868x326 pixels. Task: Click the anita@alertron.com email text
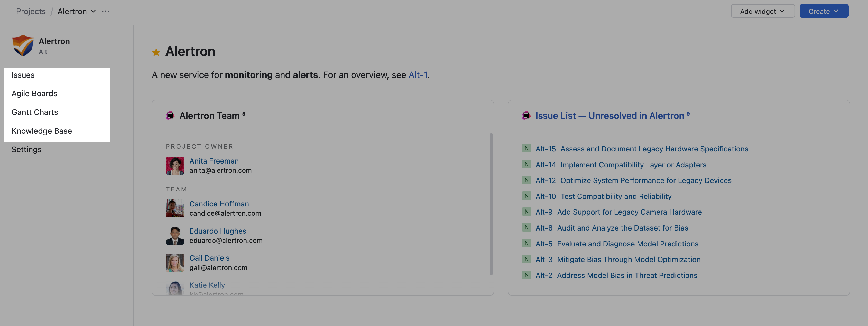tap(220, 170)
